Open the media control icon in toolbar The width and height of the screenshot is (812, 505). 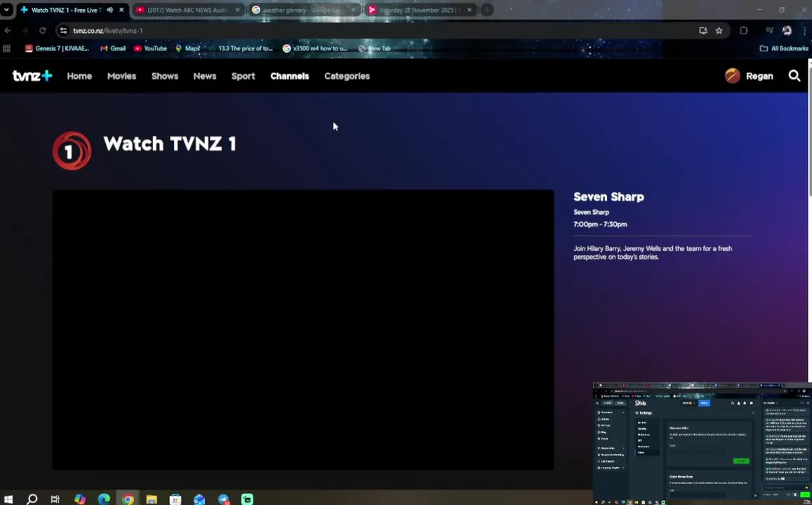point(769,31)
